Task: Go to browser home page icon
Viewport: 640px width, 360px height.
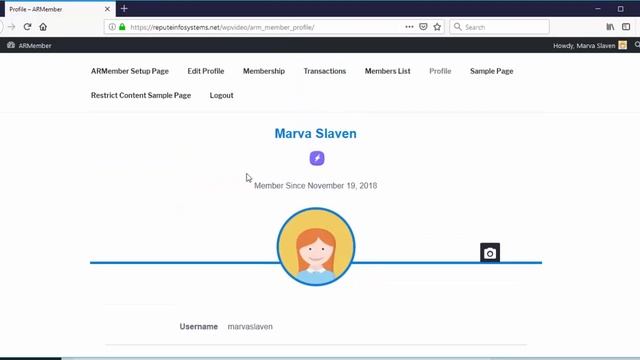Action: click(43, 27)
